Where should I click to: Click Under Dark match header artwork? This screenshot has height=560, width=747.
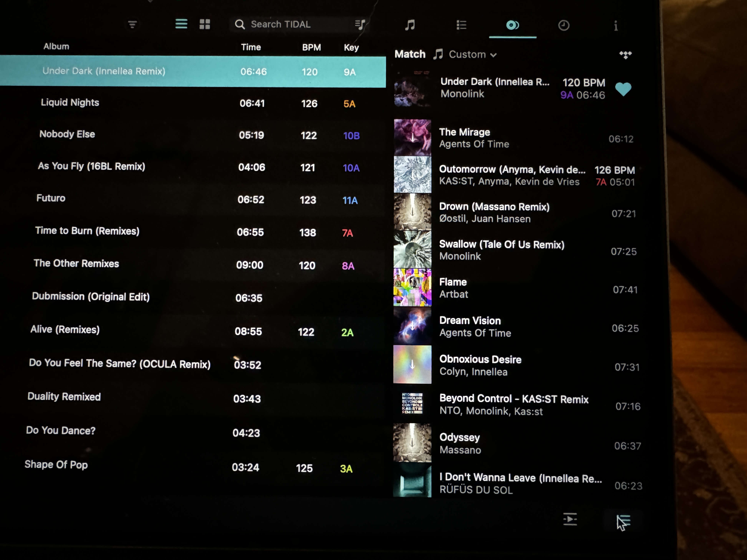pos(412,89)
